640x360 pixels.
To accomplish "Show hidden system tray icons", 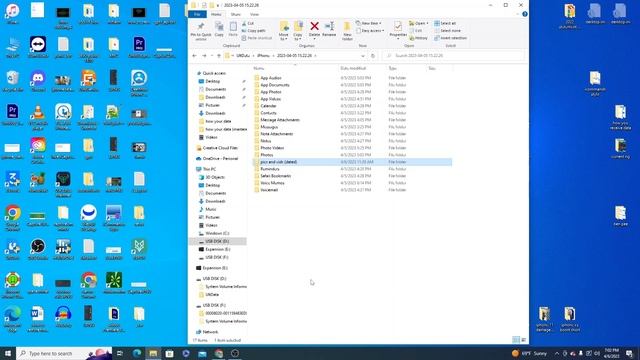I will tap(557, 353).
